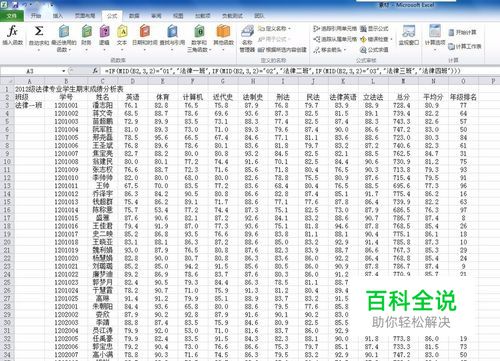Switch to the Home (开始) tab
The height and width of the screenshot is (361, 500).
36,16
